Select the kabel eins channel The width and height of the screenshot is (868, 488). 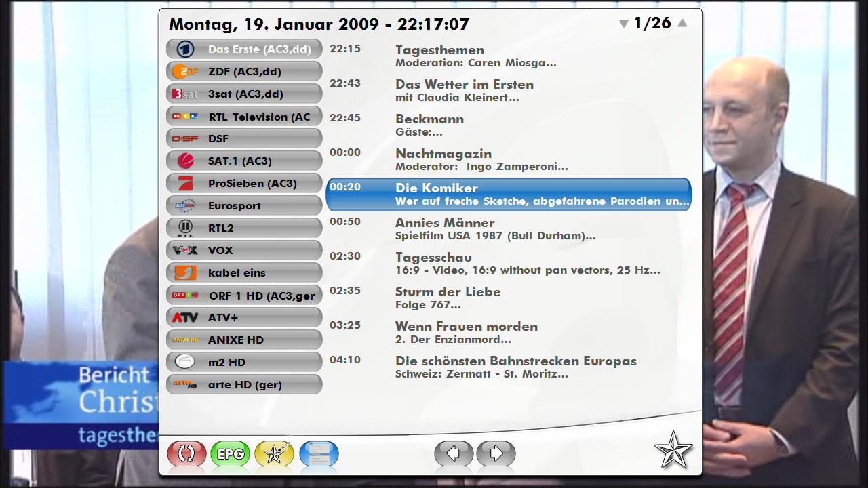pyautogui.click(x=244, y=273)
